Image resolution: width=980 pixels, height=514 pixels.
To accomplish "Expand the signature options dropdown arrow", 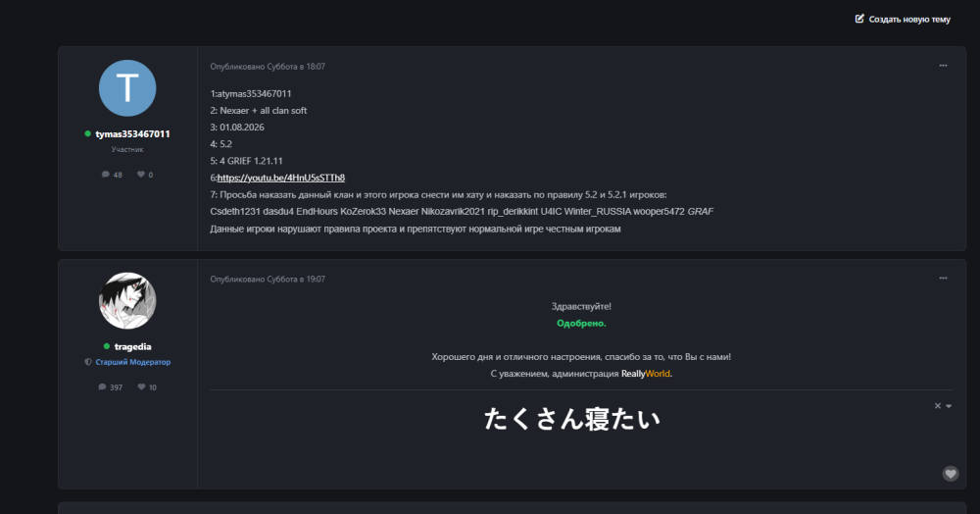I will [949, 406].
